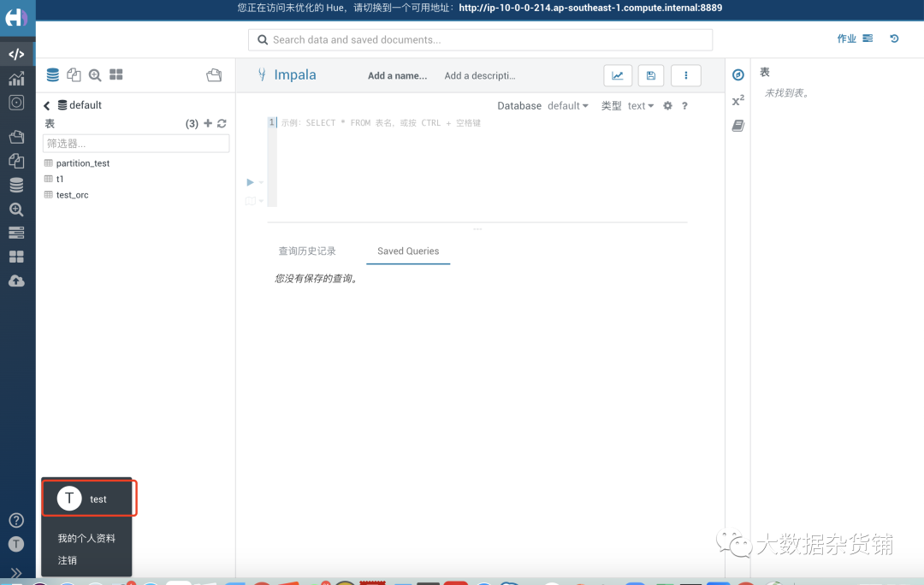Select SQL database source icon in assist panel
This screenshot has width=924, height=585.
click(x=52, y=74)
